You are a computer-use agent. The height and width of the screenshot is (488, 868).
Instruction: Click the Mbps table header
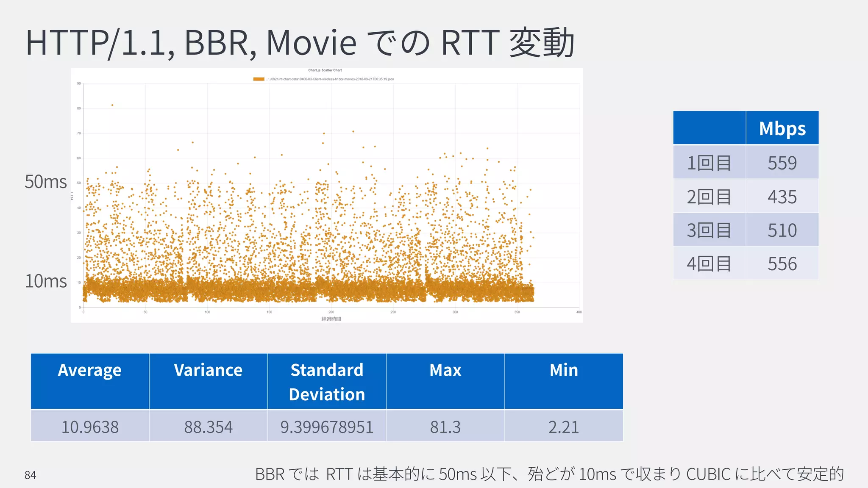[782, 128]
